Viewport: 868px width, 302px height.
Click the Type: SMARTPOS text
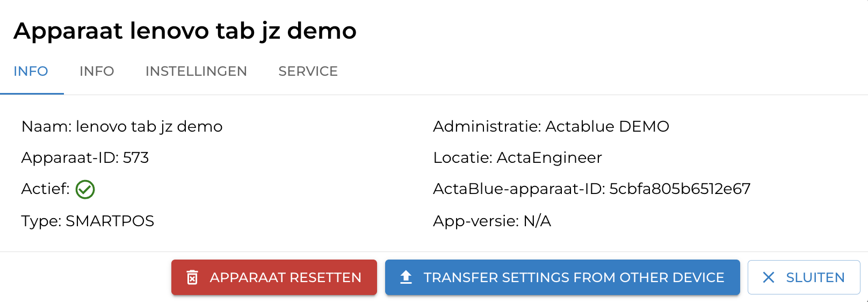pyautogui.click(x=88, y=221)
